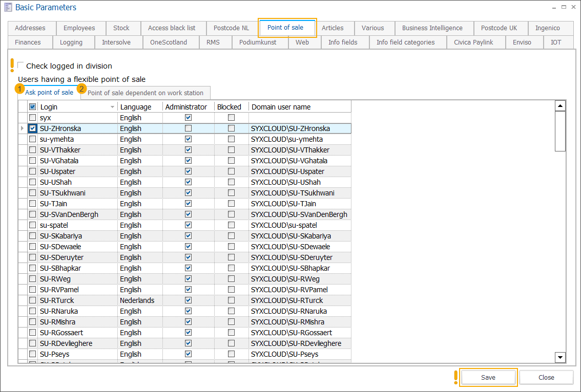Click the Save button
Screen dimensions: 581x392
[x=488, y=377]
